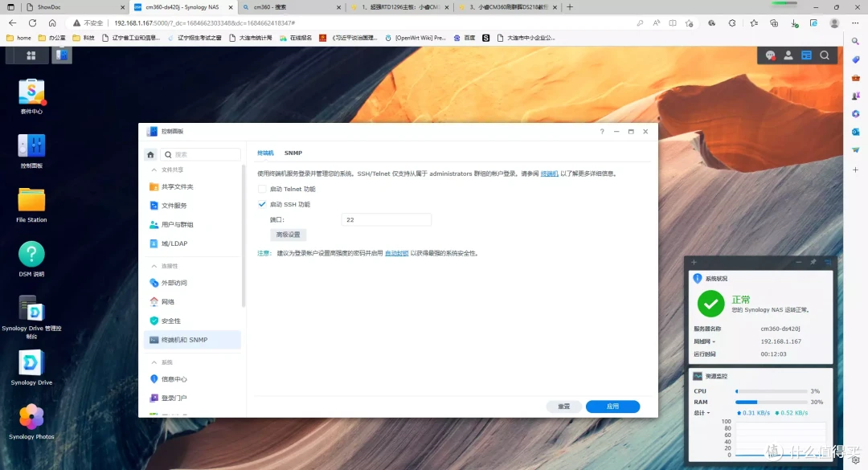Open Shared Folder in sidebar
The image size is (868, 470).
[x=193, y=187]
